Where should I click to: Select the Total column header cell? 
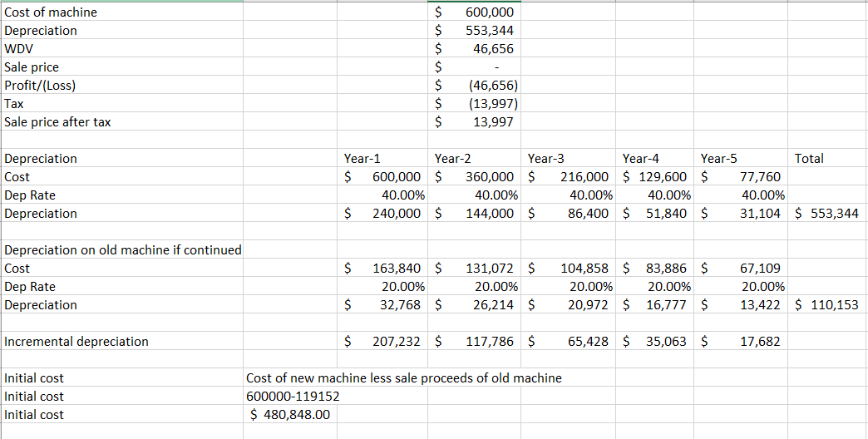(810, 159)
